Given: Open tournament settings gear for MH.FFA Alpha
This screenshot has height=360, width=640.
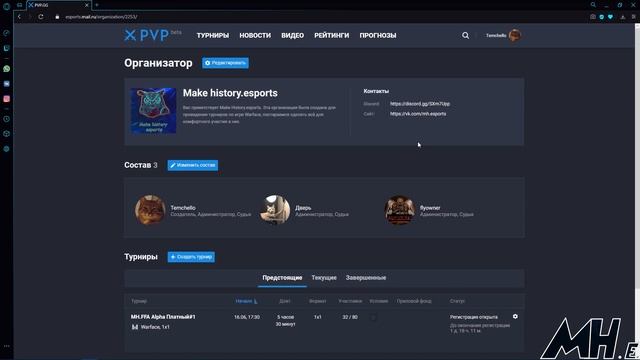Looking at the screenshot, I should click(515, 316).
